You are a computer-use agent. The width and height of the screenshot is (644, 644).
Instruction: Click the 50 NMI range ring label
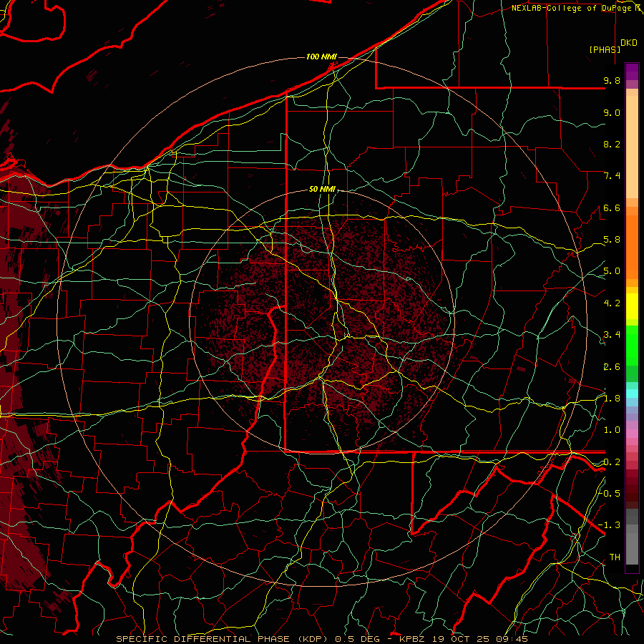[x=322, y=189]
